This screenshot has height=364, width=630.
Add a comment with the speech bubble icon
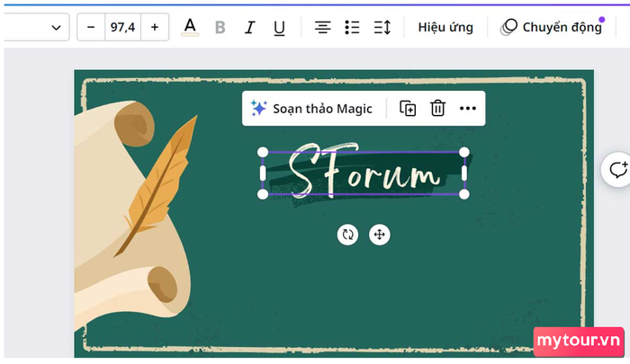[618, 169]
